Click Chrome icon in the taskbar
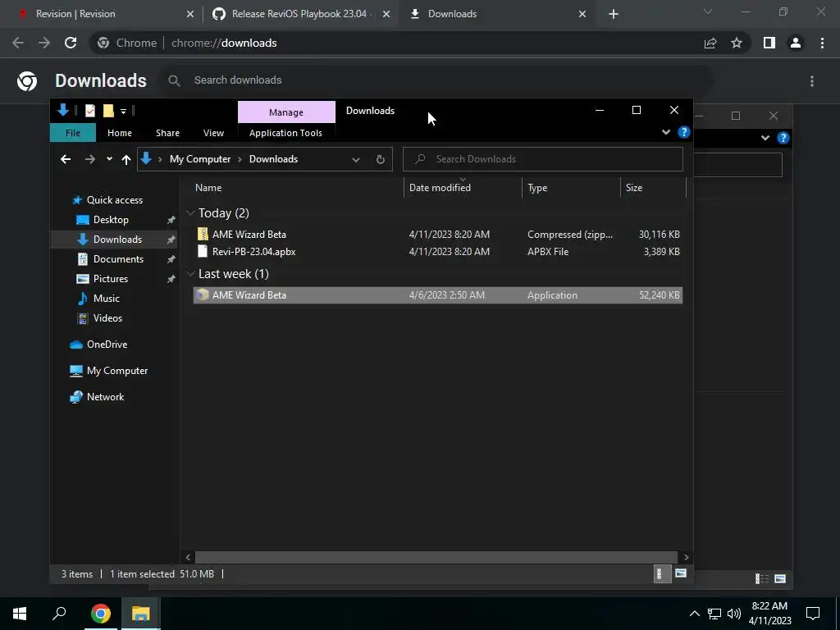 [100, 614]
